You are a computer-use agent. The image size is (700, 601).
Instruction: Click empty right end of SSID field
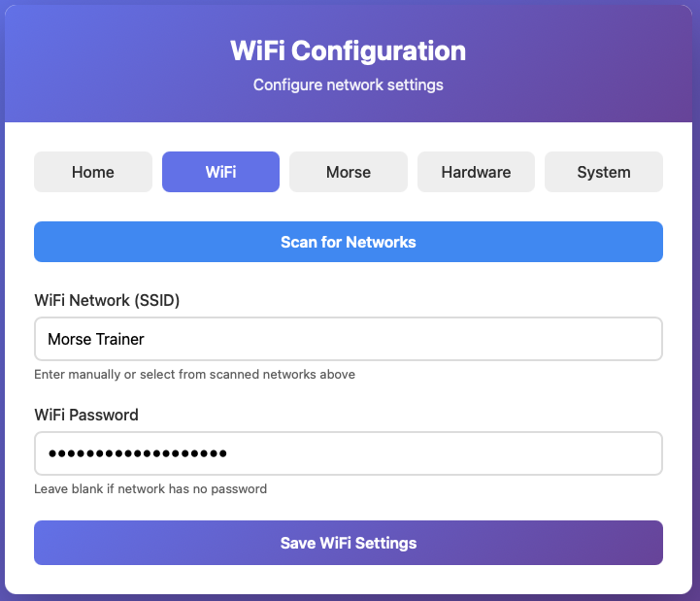coord(602,339)
